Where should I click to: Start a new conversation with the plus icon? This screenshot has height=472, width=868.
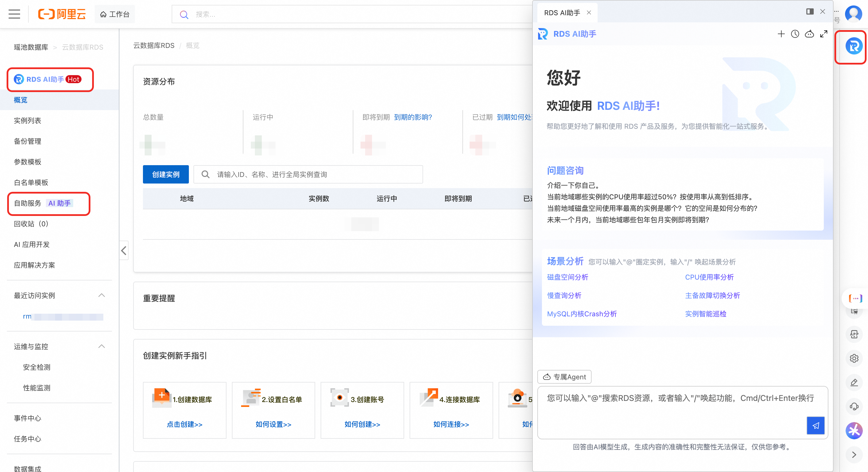tap(781, 34)
